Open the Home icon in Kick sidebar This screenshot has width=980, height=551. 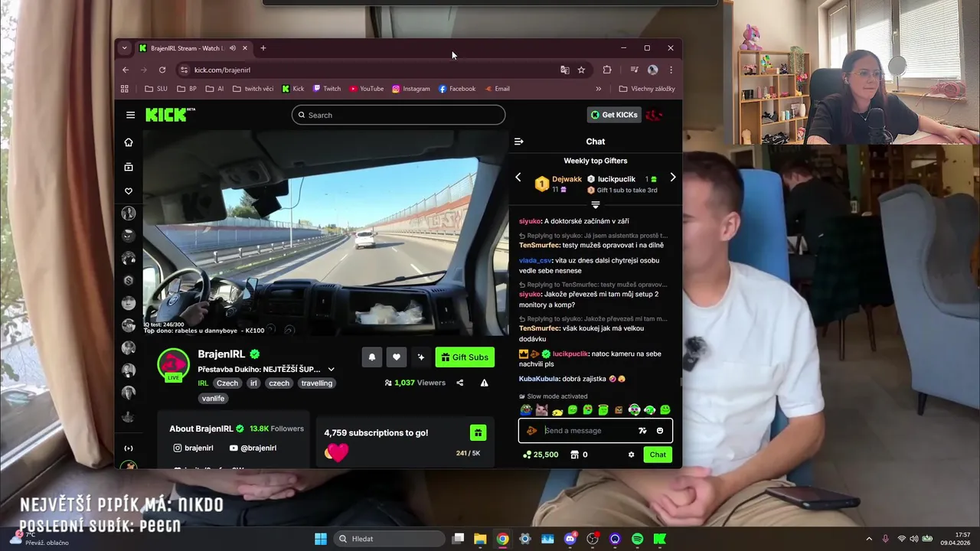point(129,142)
